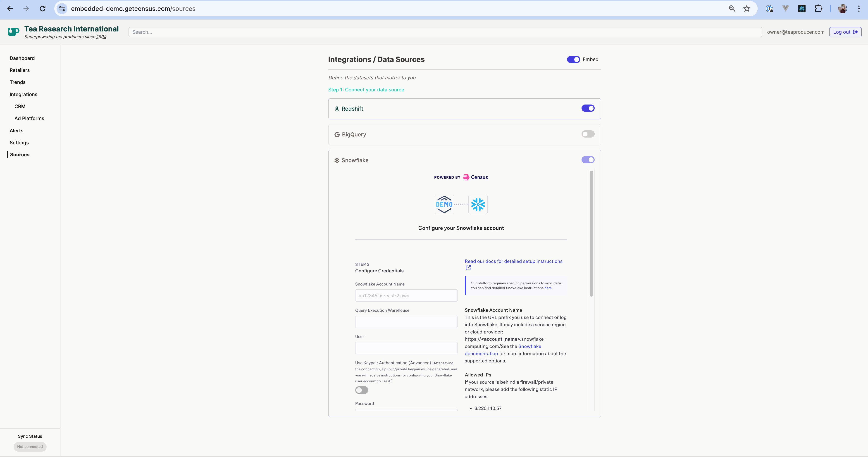Image resolution: width=868 pixels, height=457 pixels.
Task: Click the Snowflake logo tile
Action: point(478,204)
